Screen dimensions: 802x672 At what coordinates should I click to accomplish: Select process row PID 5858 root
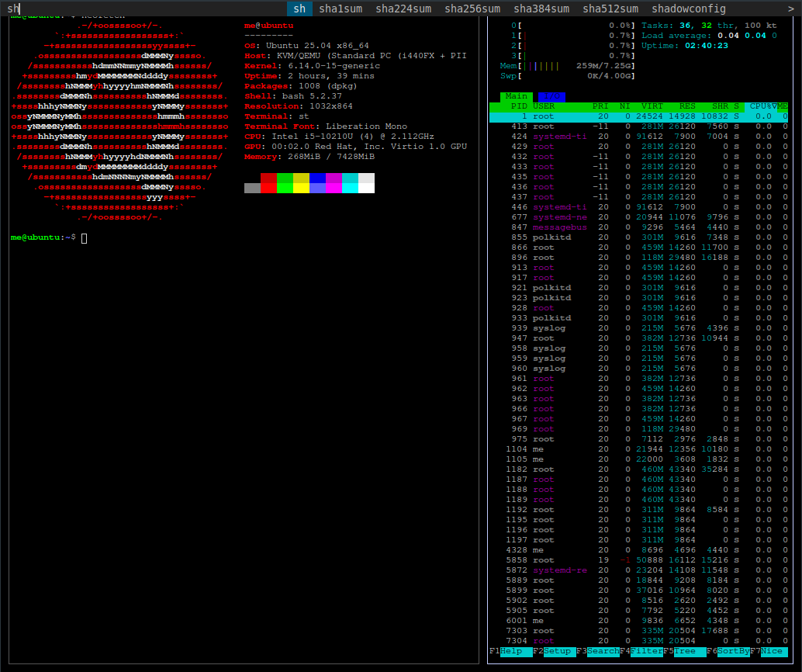638,560
